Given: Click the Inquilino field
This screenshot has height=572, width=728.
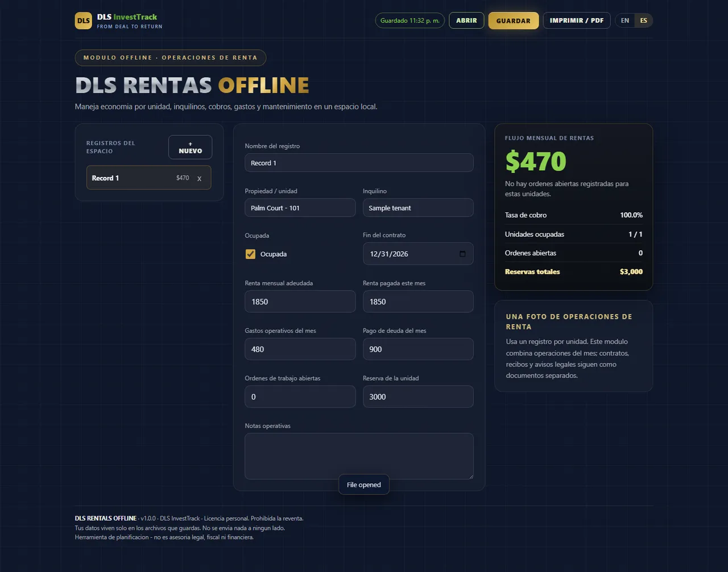Looking at the screenshot, I should pyautogui.click(x=418, y=208).
